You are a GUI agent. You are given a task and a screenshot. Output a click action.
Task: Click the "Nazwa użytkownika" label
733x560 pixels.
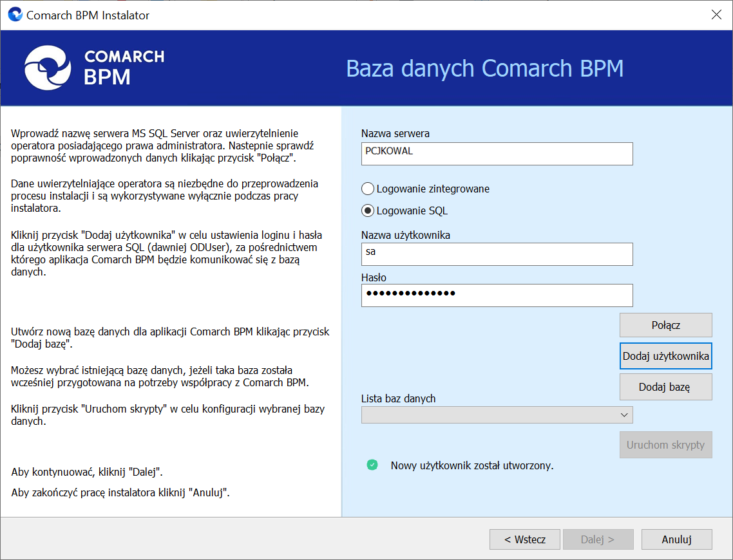406,235
